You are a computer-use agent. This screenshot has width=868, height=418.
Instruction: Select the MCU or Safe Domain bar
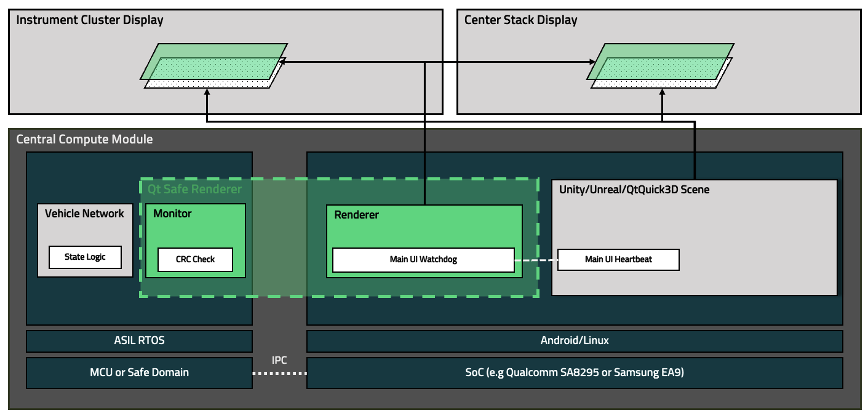tap(139, 372)
